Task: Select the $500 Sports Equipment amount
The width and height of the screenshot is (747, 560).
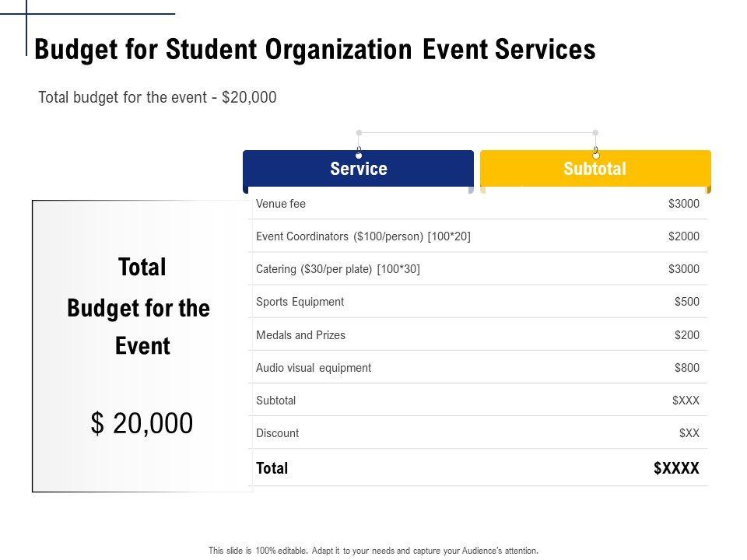Action: pos(686,302)
